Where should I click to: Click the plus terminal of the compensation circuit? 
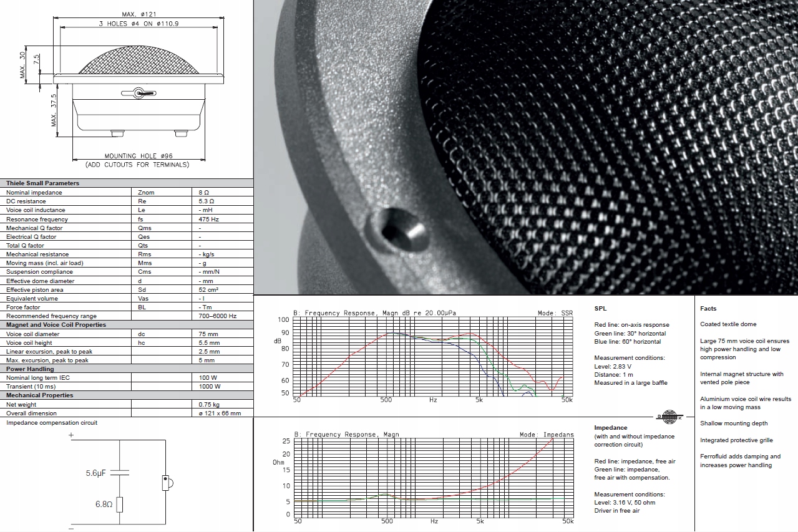(71, 435)
